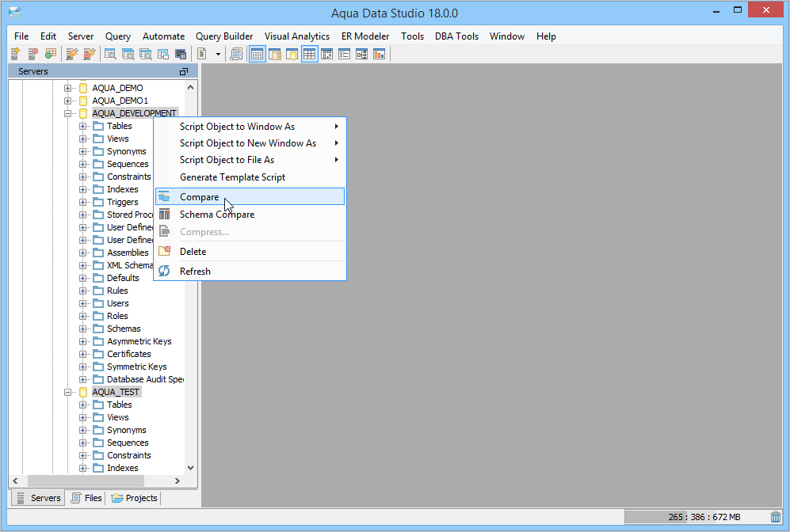Open the File menu
Image resolution: width=790 pixels, height=532 pixels.
[x=21, y=36]
